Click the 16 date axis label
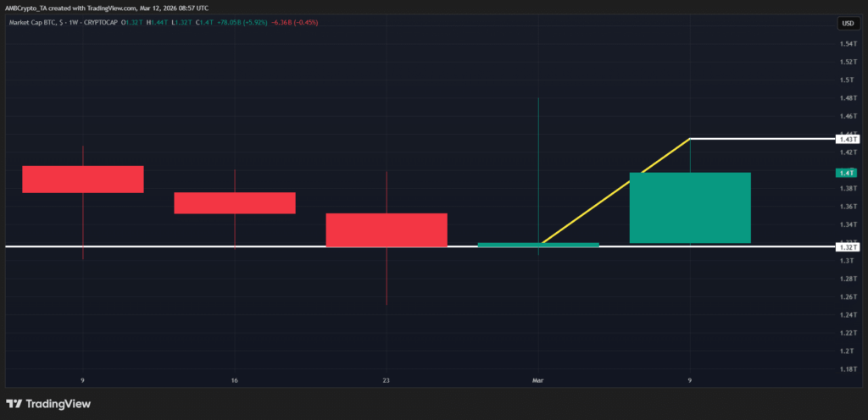 pos(235,380)
